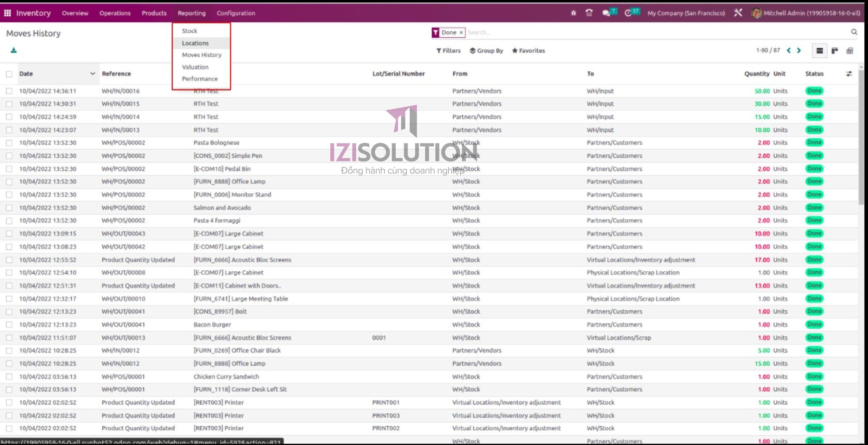The height and width of the screenshot is (445, 868).
Task: Tick the checkbox beside WH/OUT/00043
Action: (9, 233)
